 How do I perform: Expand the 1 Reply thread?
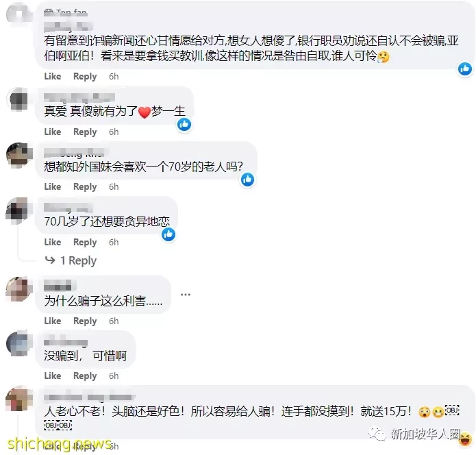point(78,260)
